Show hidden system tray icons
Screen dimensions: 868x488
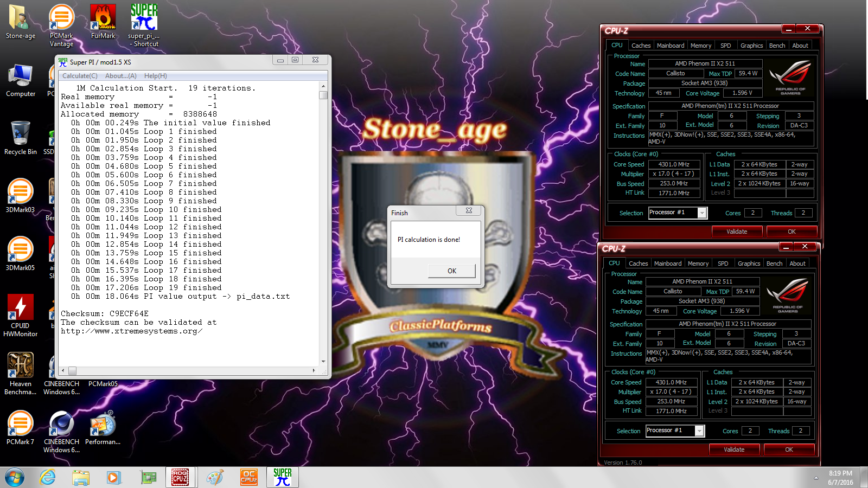pos(816,478)
